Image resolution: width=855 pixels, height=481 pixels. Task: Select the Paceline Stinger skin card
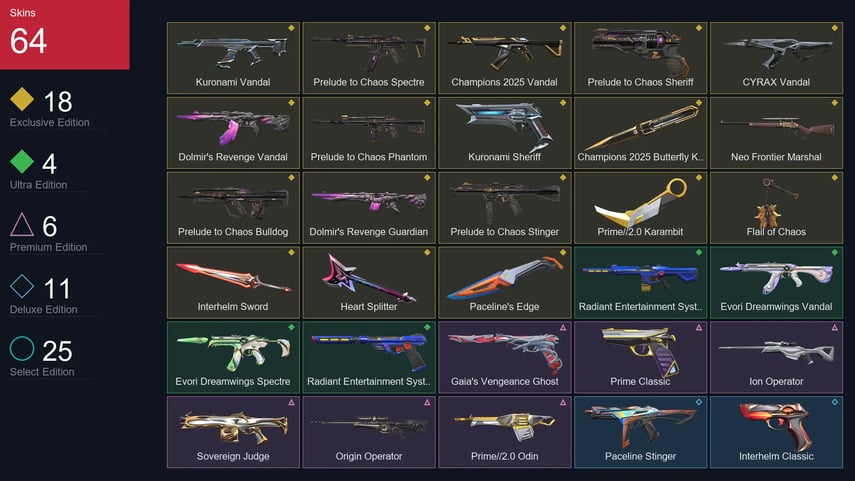(641, 432)
